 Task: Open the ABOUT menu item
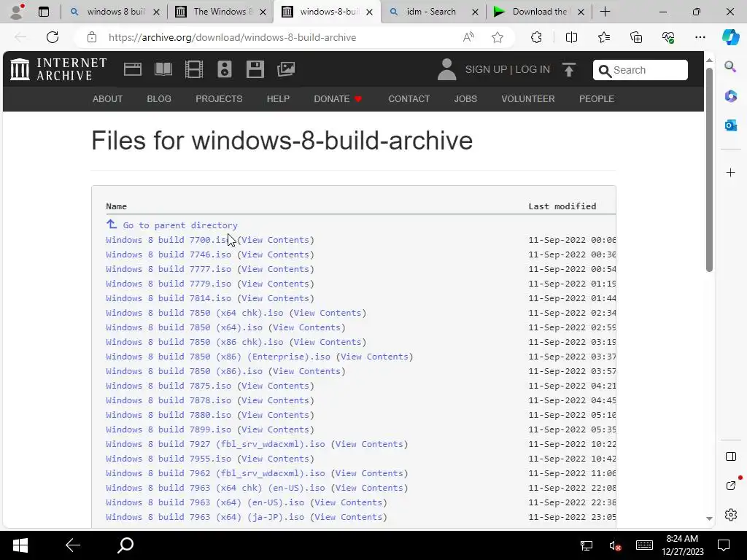[x=108, y=99]
